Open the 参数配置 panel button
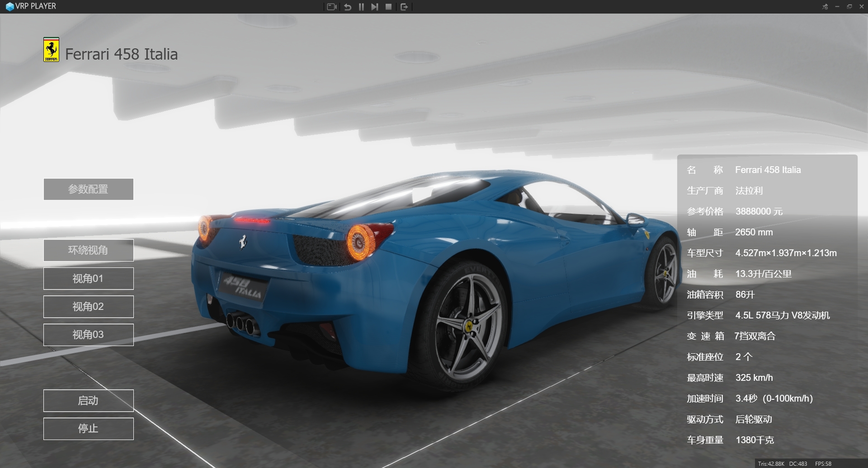868x468 pixels. tap(89, 189)
